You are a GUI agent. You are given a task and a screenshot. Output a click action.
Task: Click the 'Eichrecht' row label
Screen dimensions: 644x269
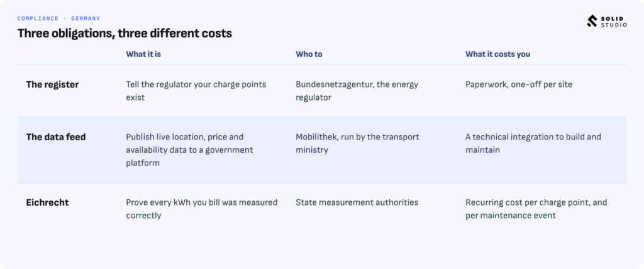tap(47, 202)
